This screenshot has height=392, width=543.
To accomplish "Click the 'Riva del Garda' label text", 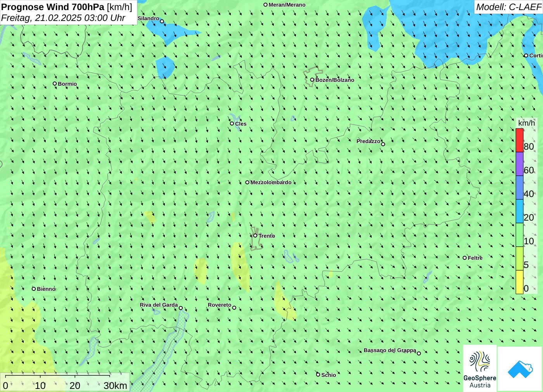I will (159, 305).
